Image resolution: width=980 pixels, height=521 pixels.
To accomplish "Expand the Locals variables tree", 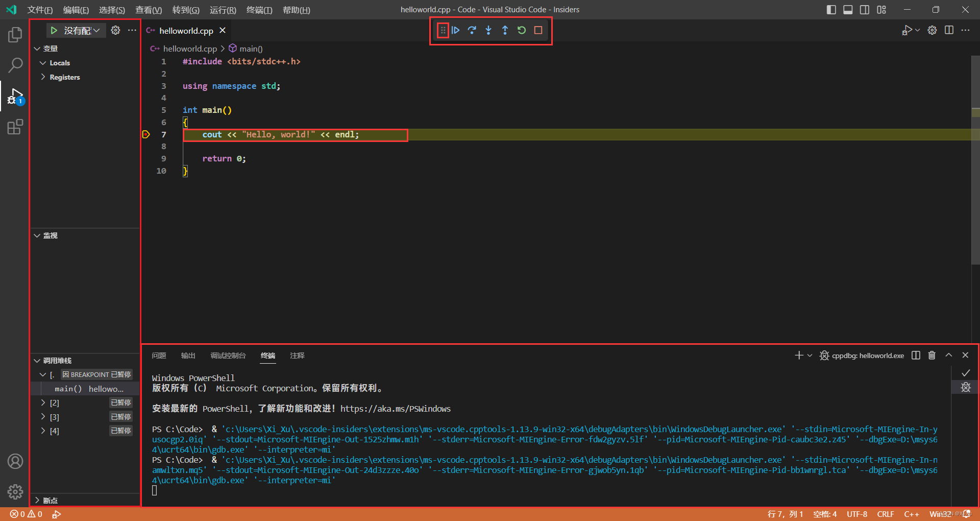I will [x=43, y=62].
